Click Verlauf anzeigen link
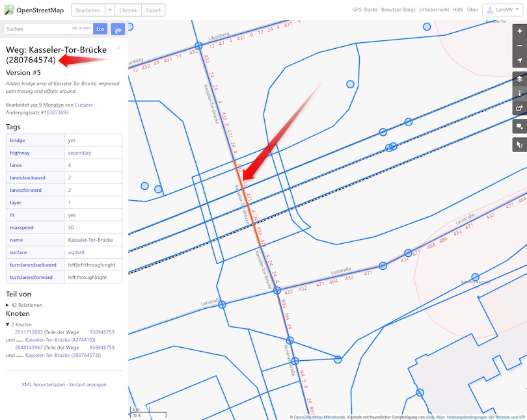This screenshot has width=527, height=420. 88,384
